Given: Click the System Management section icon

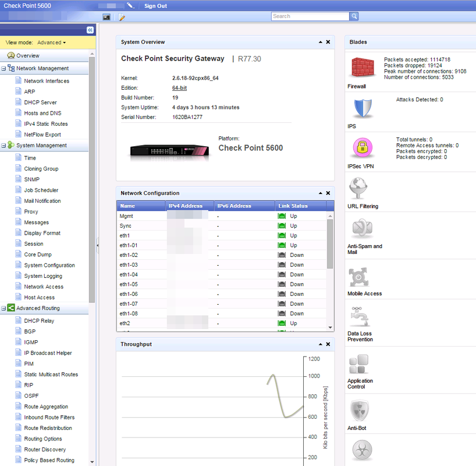Looking at the screenshot, I should [11, 145].
